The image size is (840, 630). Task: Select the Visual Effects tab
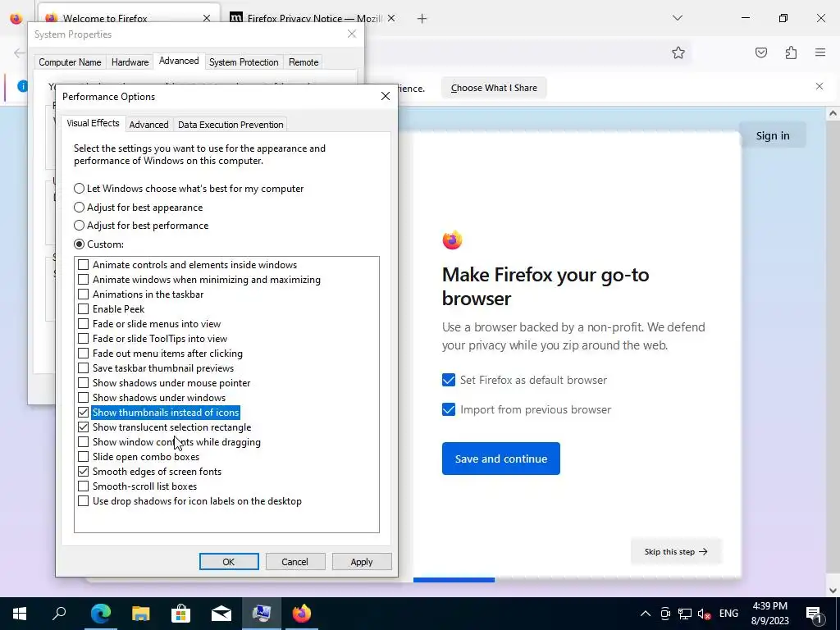coord(93,123)
